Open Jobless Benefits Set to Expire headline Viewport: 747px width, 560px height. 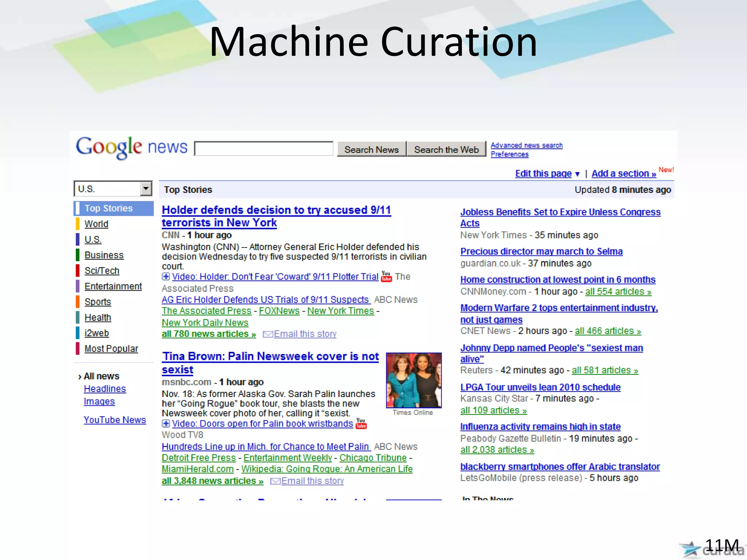(x=560, y=218)
